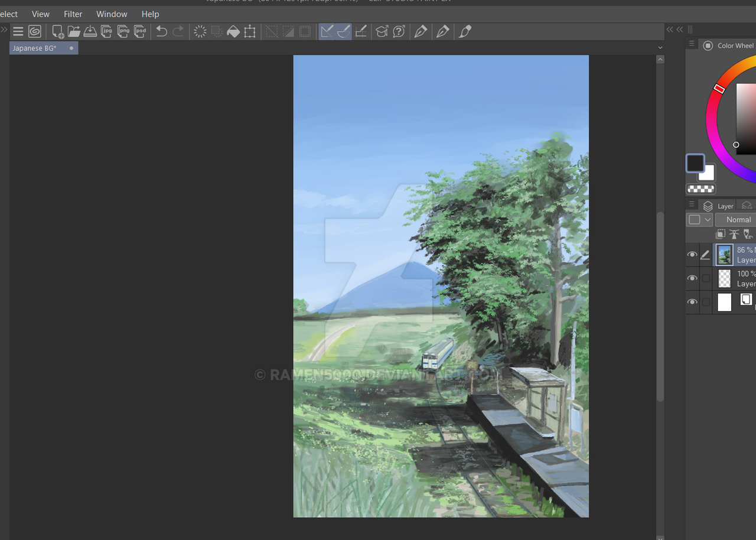Click the Redo arrow icon

tap(178, 32)
